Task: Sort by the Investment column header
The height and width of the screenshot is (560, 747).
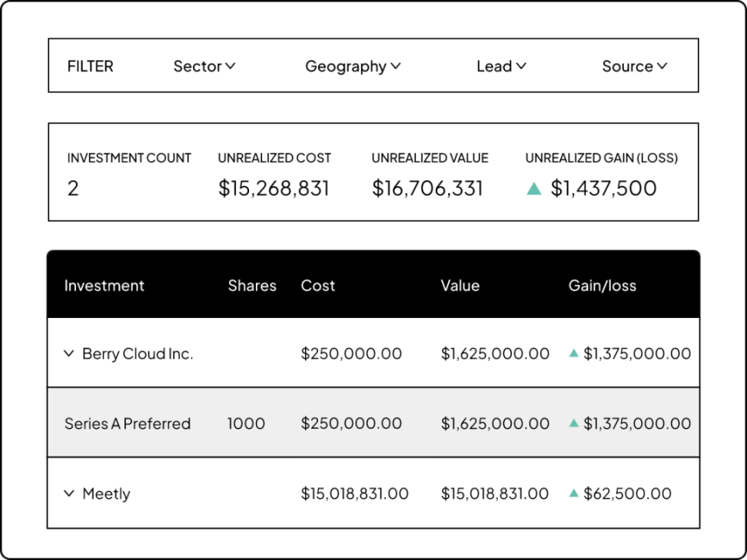Action: click(x=104, y=286)
